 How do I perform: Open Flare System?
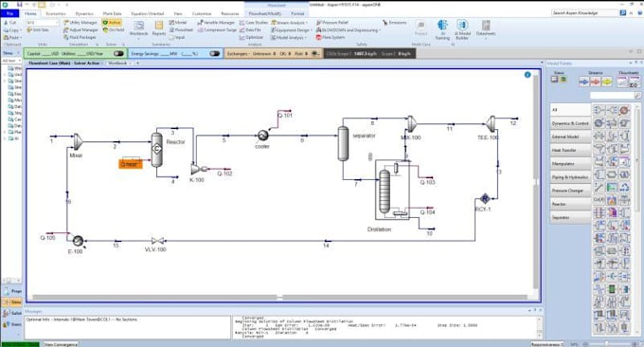331,37
